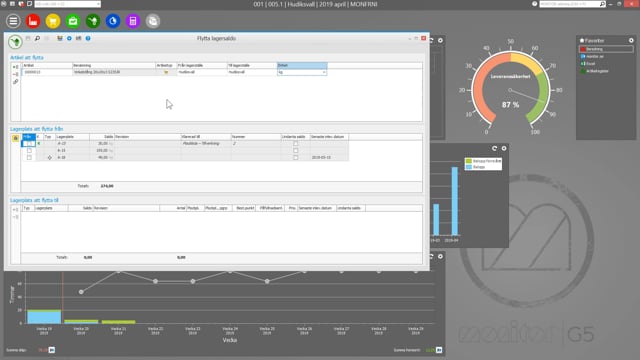This screenshot has width=640, height=360.
Task: Click the Artikel column header
Action: click(47, 65)
